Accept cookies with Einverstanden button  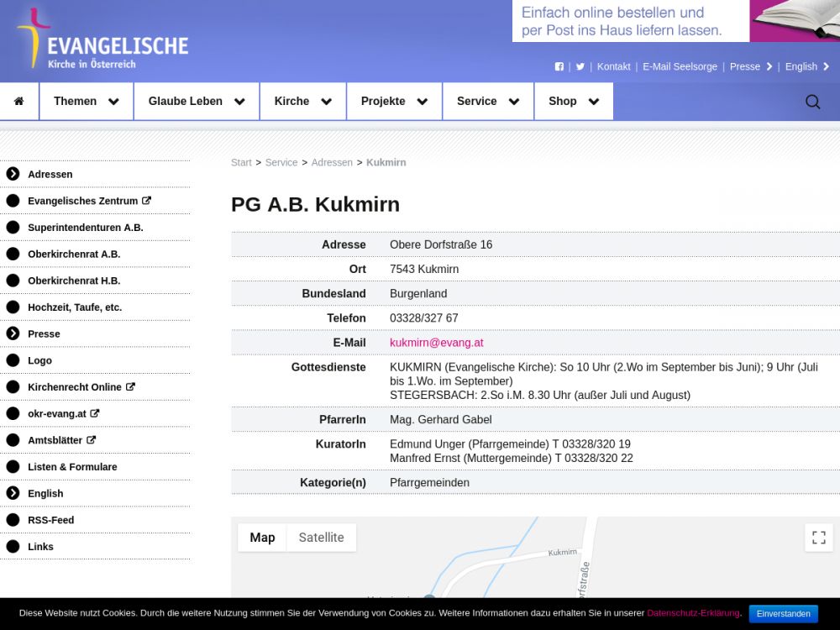[x=783, y=613]
